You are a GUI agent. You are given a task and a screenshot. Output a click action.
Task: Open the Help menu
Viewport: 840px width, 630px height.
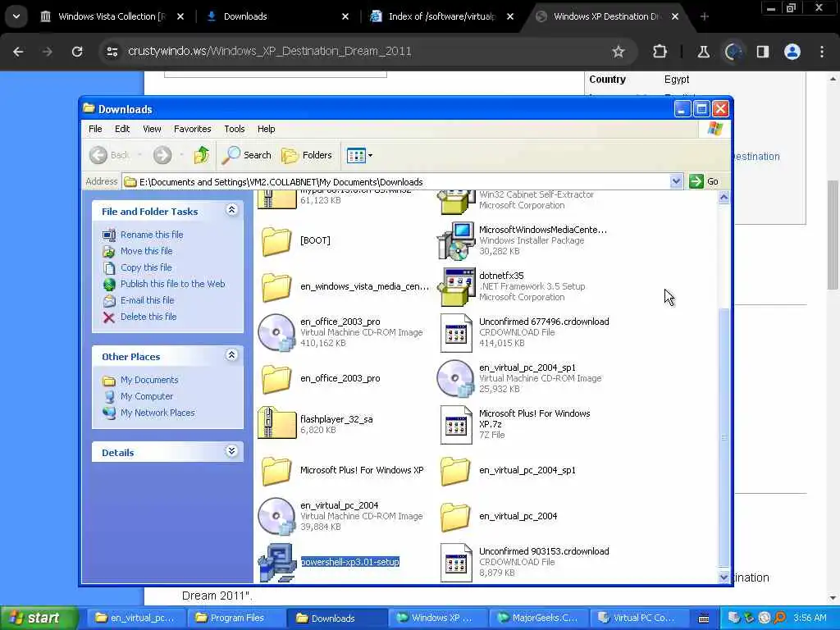coord(266,129)
